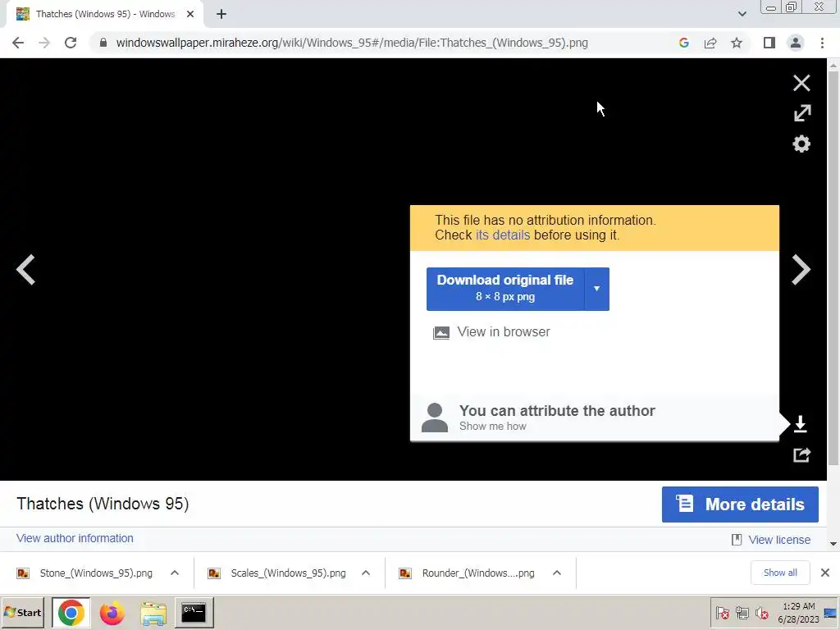
Task: Open tab search chevron in title bar
Action: [x=742, y=14]
